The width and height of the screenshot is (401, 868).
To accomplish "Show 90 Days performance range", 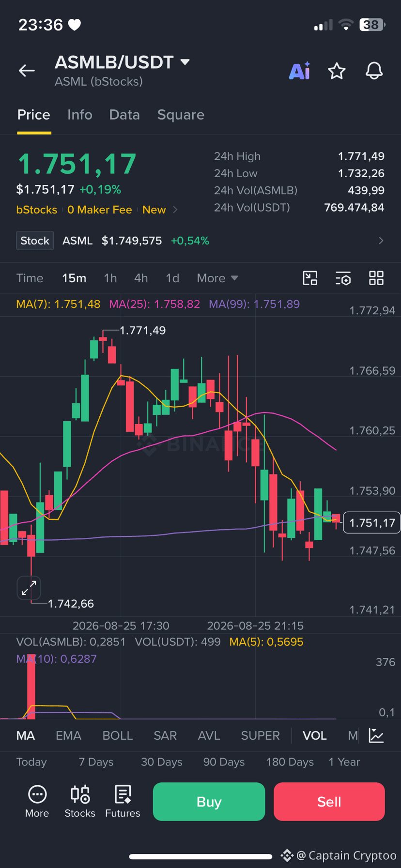I will pyautogui.click(x=224, y=762).
